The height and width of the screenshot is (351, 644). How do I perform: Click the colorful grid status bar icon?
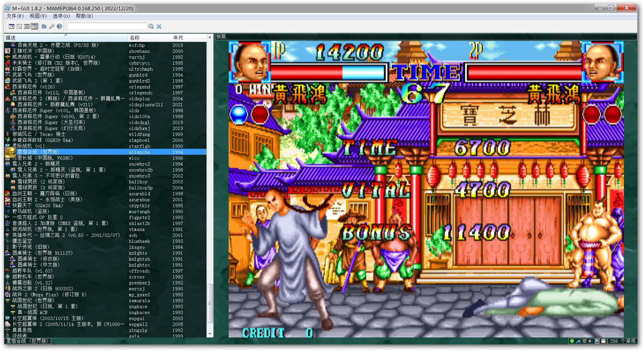point(585,341)
